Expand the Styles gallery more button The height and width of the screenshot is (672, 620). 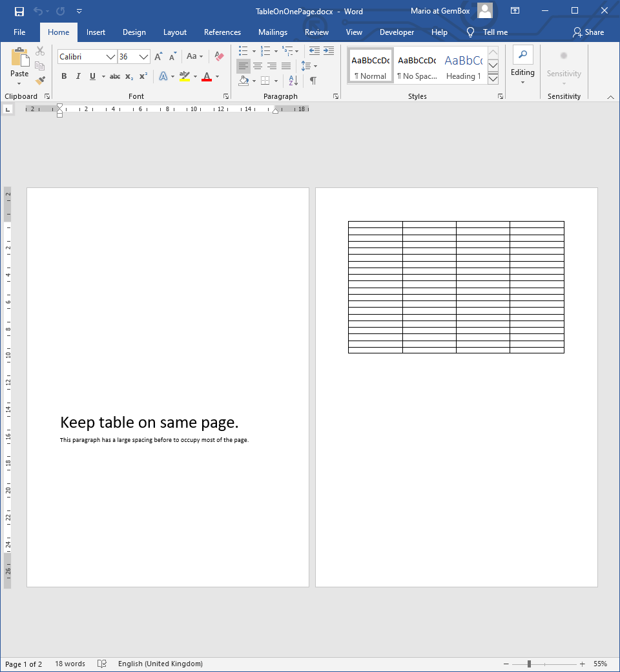tap(493, 79)
